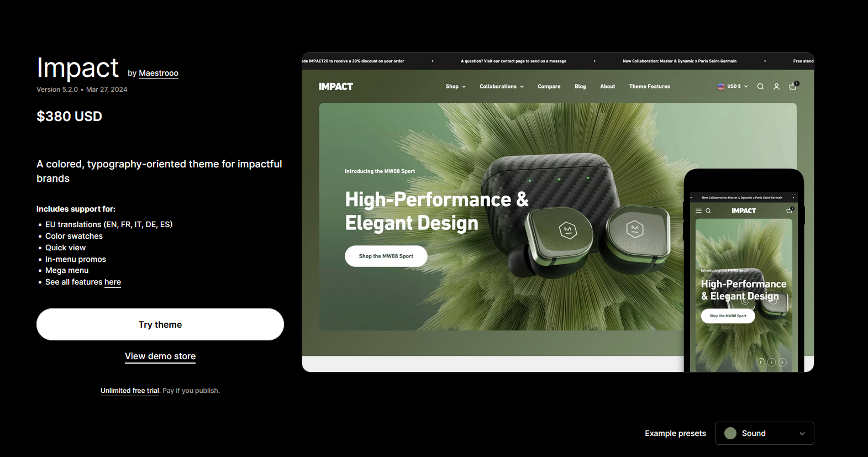
Task: Click the Shop the MW08 Sport button in the mobile preview
Action: pyautogui.click(x=728, y=316)
